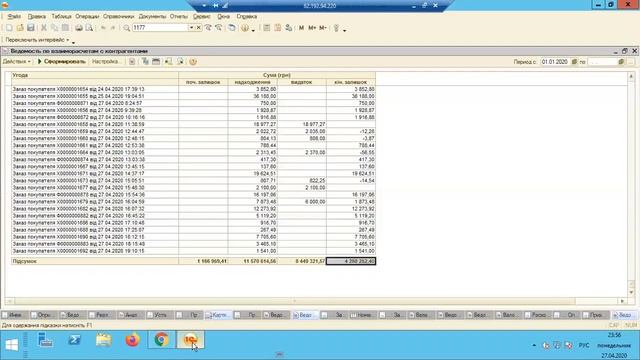Image resolution: width=640 pixels, height=360 pixels.
Task: Select the Підсумок totals row label
Action: [24, 261]
